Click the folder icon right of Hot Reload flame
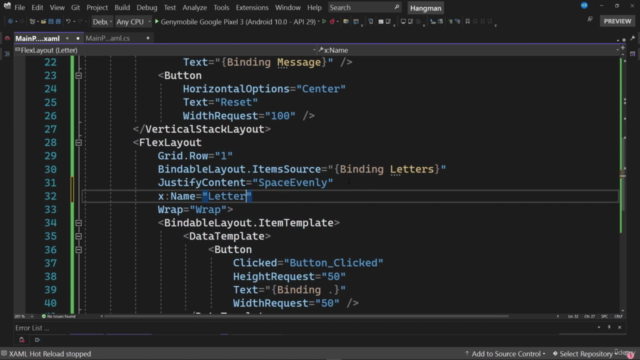The height and width of the screenshot is (360, 640). pos(346,21)
